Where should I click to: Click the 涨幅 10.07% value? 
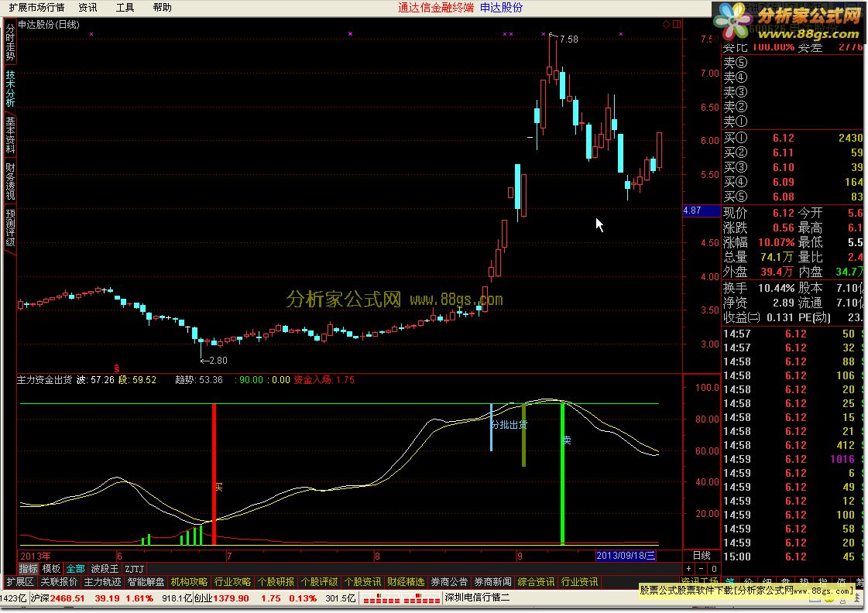tap(777, 242)
